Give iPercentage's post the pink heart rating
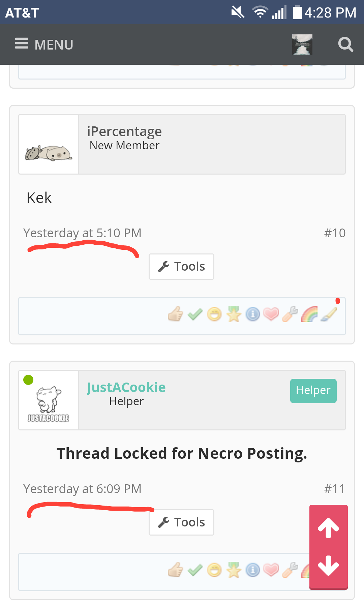This screenshot has width=364, height=606. (271, 314)
